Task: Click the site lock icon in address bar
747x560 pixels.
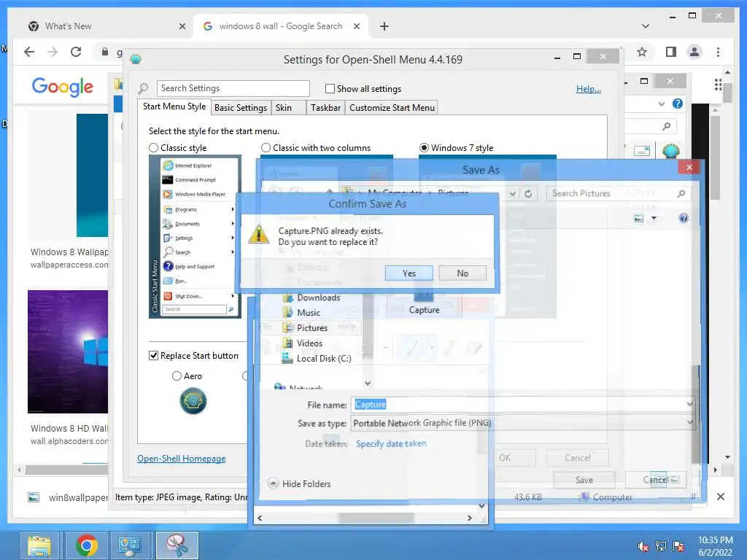Action: coord(105,52)
